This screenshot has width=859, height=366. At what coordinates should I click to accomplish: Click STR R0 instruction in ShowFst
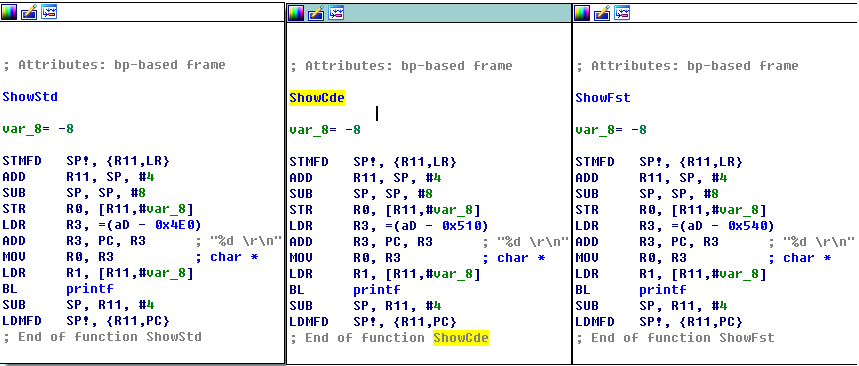pos(671,210)
